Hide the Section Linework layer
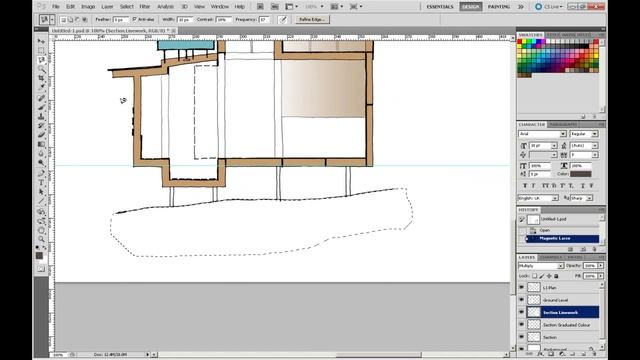Screen dimensions: 640x360 coord(521,312)
